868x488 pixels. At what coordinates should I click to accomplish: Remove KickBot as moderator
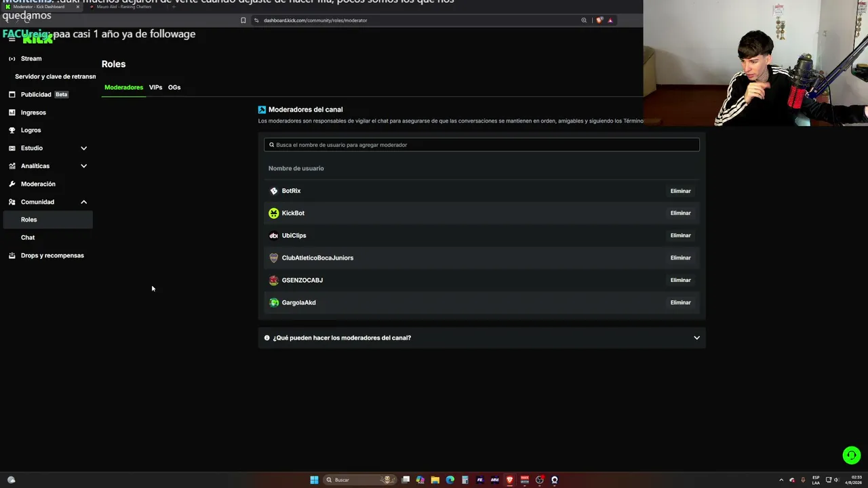tap(681, 213)
